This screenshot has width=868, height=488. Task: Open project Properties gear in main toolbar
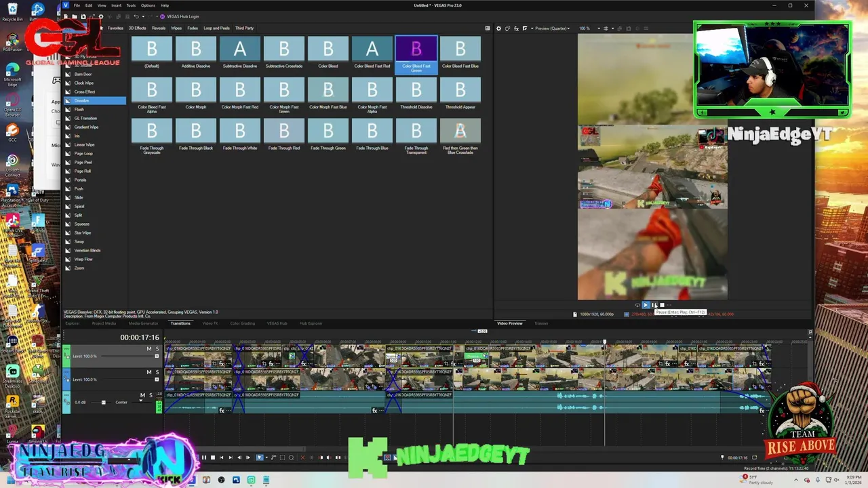tap(101, 16)
